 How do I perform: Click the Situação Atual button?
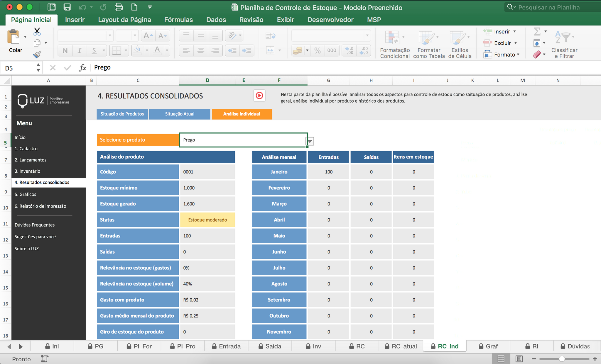point(180,114)
